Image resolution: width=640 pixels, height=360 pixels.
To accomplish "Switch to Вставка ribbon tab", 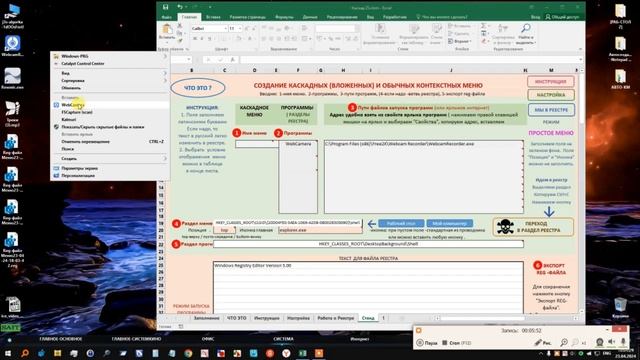I will 213,17.
